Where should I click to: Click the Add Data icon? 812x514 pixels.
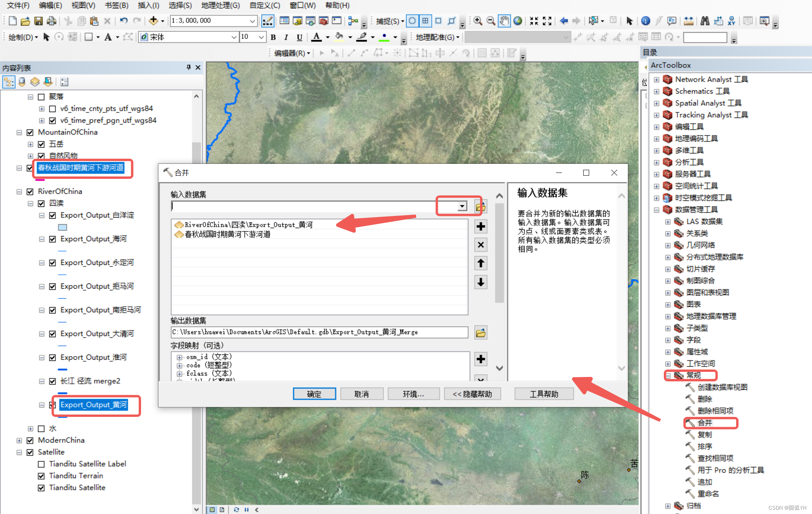[x=154, y=21]
